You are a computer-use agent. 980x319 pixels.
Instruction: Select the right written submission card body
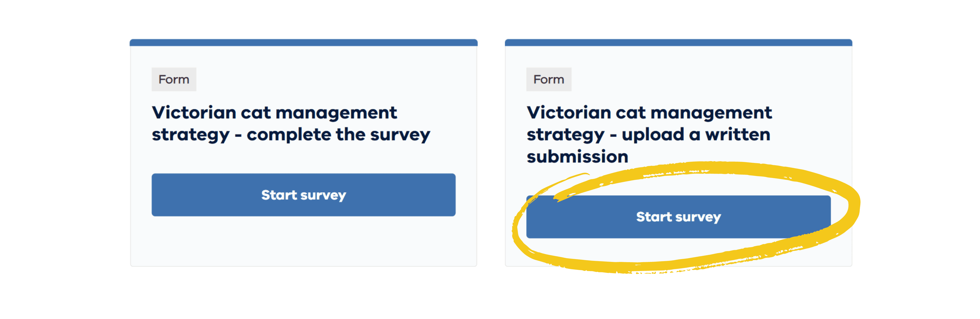tap(678, 152)
